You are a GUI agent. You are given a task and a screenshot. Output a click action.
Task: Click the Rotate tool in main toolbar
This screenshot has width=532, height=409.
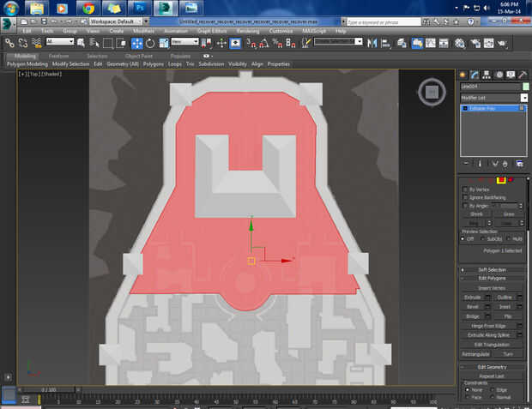coord(151,42)
